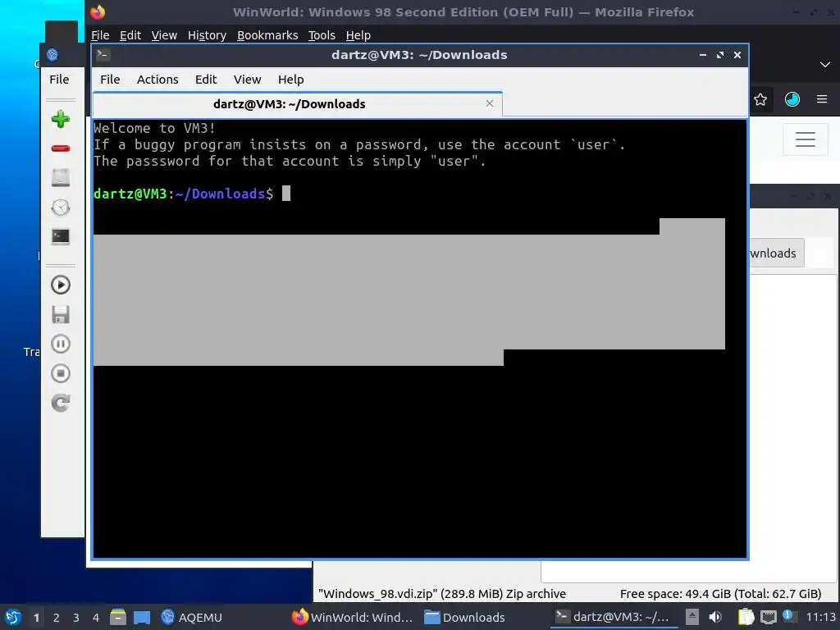Open the terminal Actions menu
The width and height of the screenshot is (840, 630).
point(157,80)
